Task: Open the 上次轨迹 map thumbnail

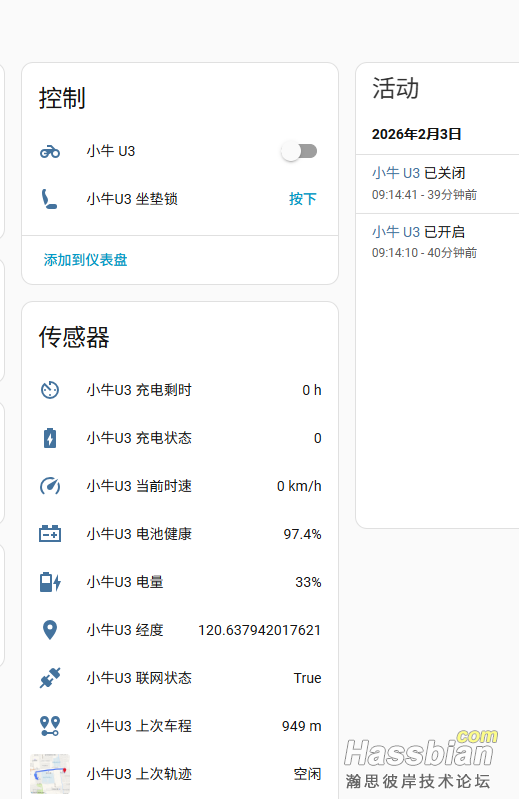Action: (50, 774)
